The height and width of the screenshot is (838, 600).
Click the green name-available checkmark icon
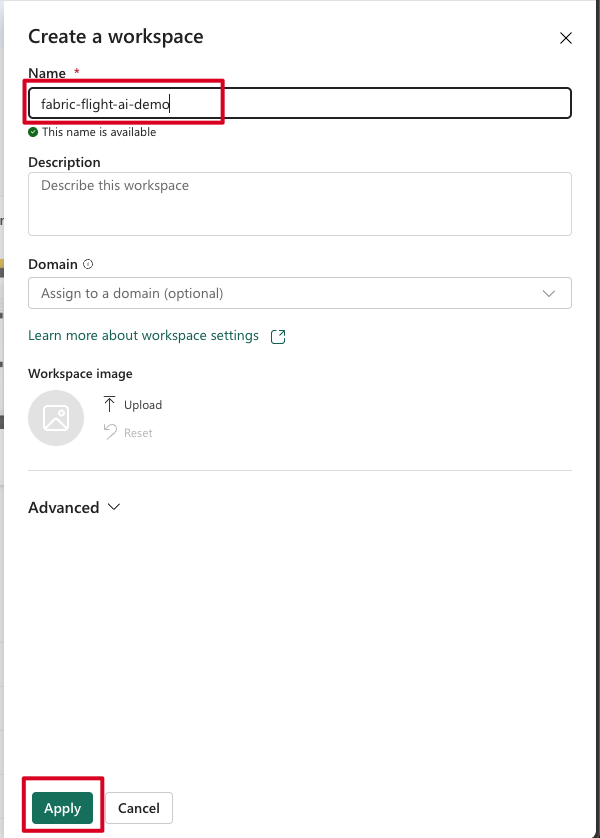click(x=33, y=131)
